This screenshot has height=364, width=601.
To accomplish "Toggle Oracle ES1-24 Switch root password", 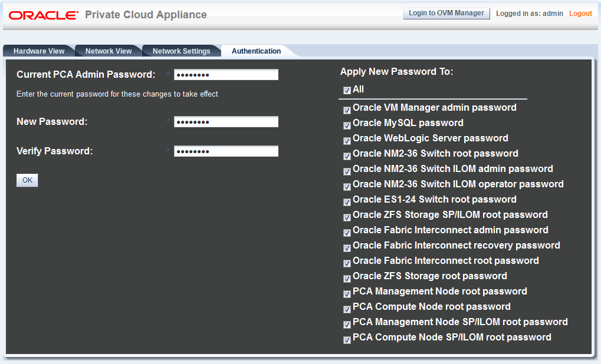I will [347, 202].
